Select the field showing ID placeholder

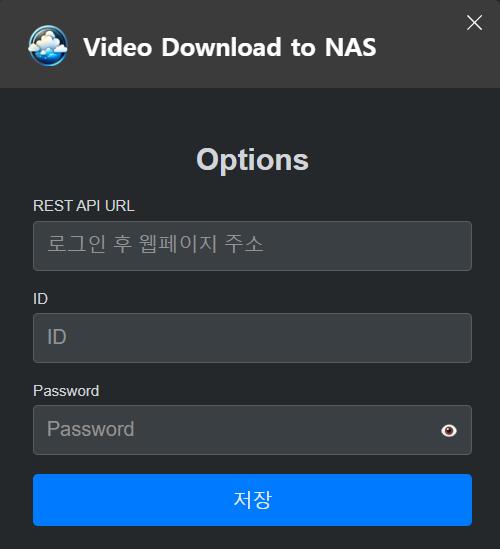pos(252,338)
